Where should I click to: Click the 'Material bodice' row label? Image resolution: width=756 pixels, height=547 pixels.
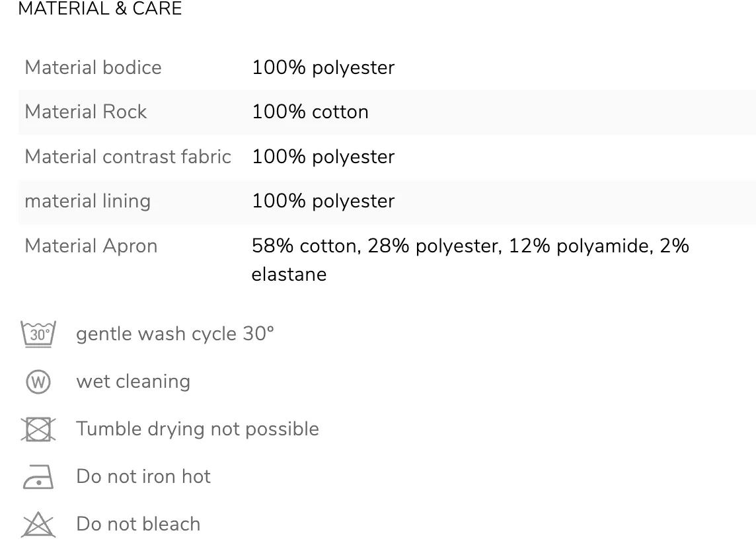coord(93,67)
